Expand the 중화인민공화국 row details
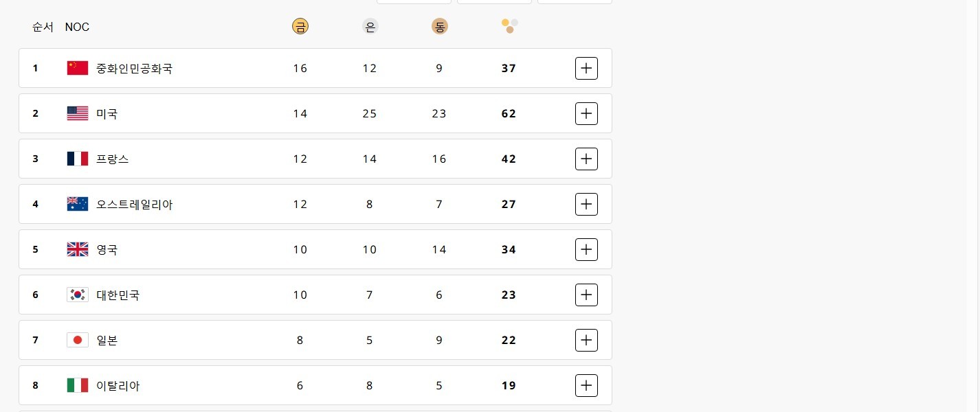This screenshot has width=980, height=412. coord(586,68)
